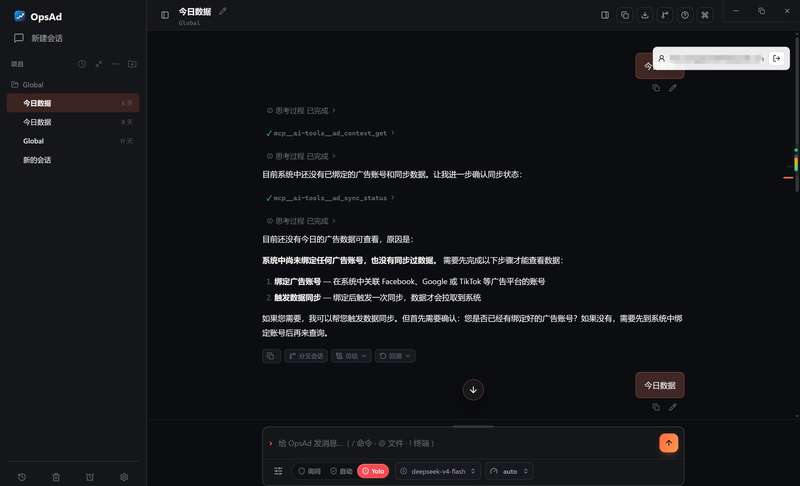Screen dimensions: 800x486
Task: Click the command key icon in header
Action: point(705,15)
